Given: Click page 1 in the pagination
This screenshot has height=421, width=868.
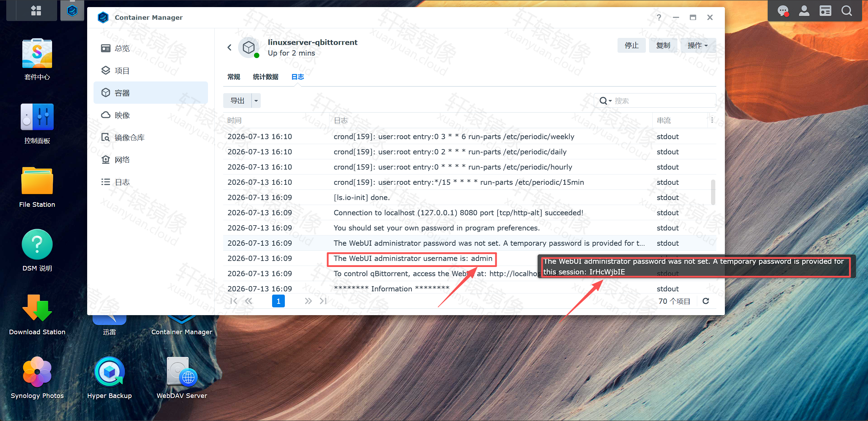Looking at the screenshot, I should coord(278,301).
